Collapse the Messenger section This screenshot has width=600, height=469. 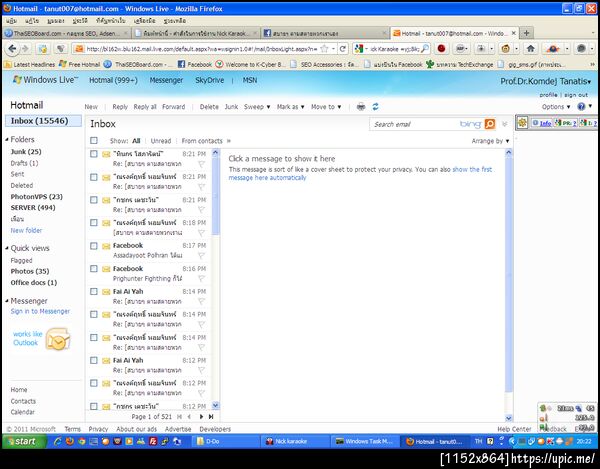(x=7, y=301)
